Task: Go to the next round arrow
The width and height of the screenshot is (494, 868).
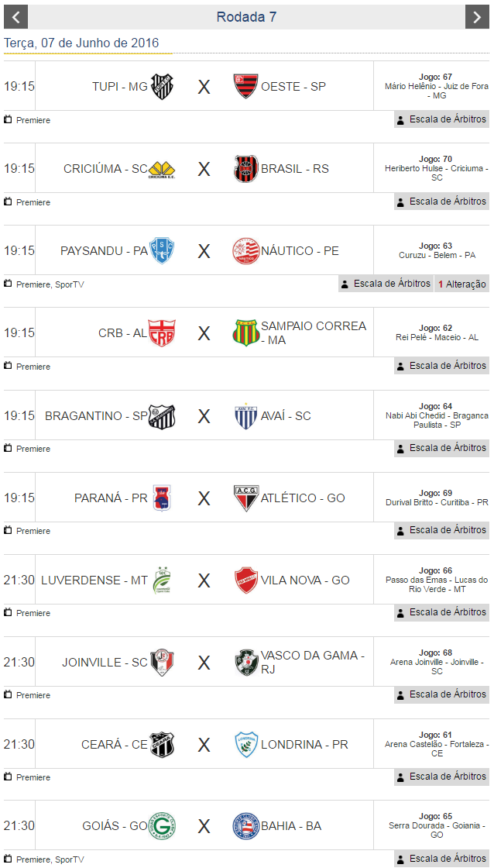Action: (477, 17)
